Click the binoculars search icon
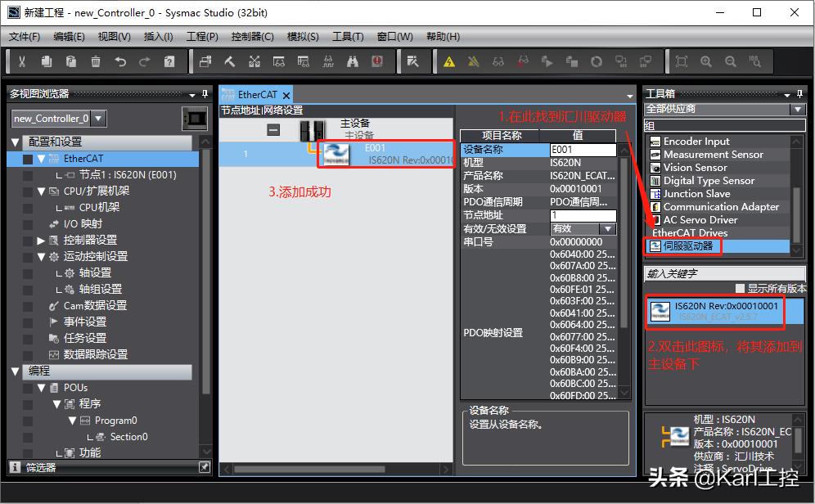Image resolution: width=815 pixels, height=504 pixels. (x=353, y=61)
